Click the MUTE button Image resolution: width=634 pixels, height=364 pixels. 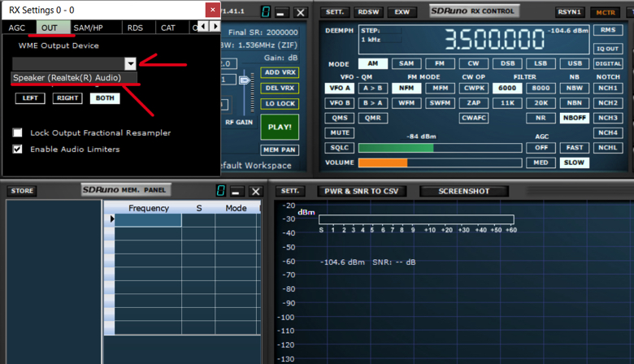340,133
